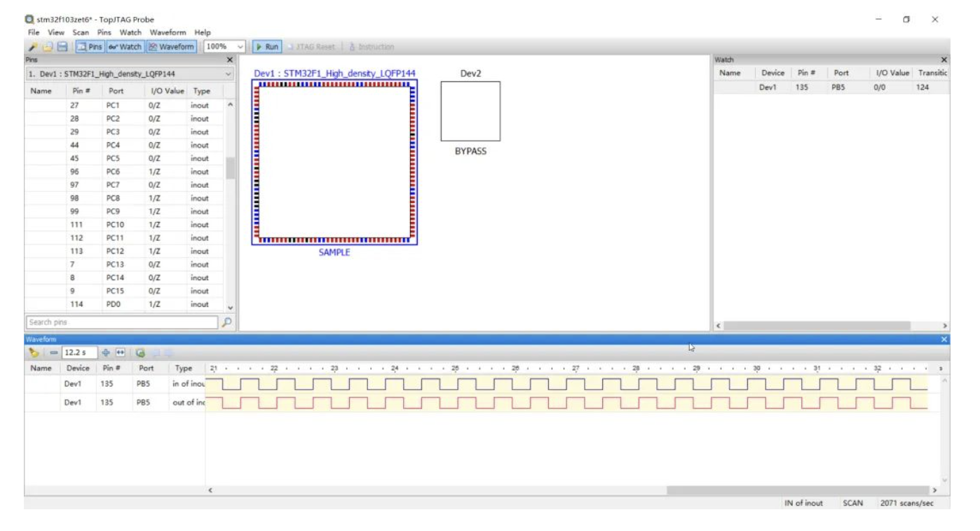The image size is (980, 531).
Task: Click the 'IN of inout' status bar entry
Action: [803, 503]
